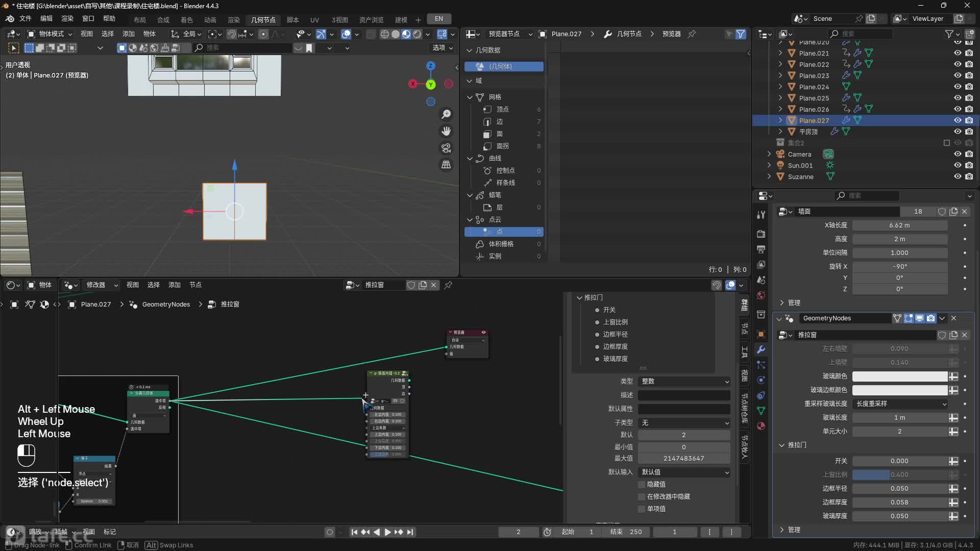Enable the 单项值 checkbox

coord(642,509)
